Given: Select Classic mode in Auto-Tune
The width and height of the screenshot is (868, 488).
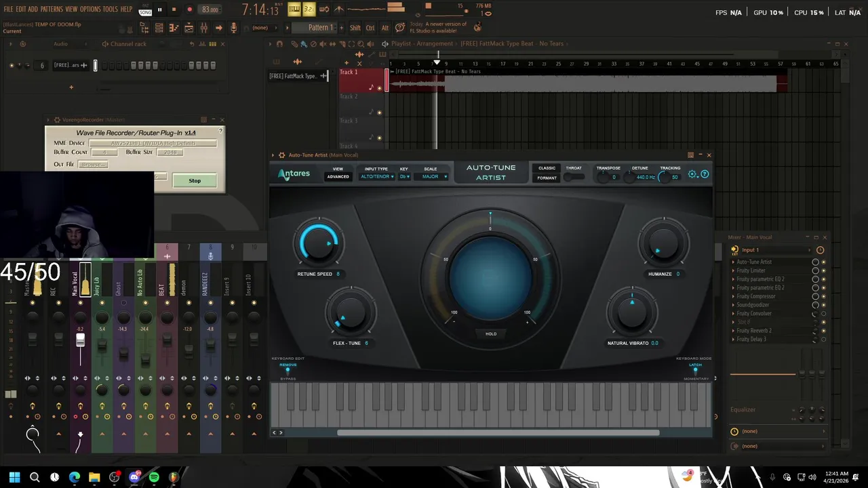Looking at the screenshot, I should pyautogui.click(x=547, y=168).
